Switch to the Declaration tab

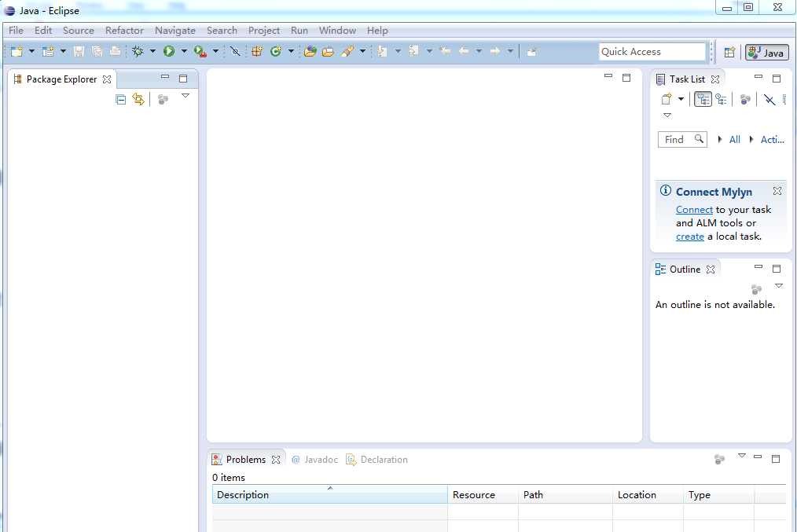(376, 460)
